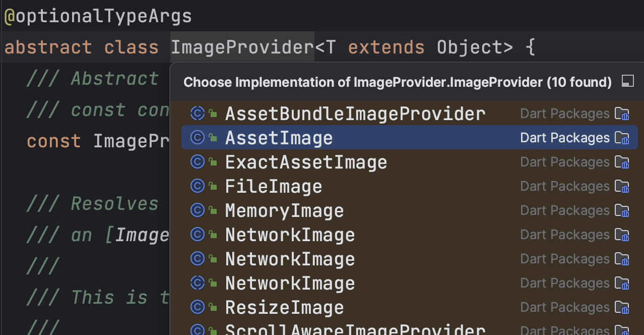Click the class icon beside AssetBundleImageProvider

click(197, 114)
